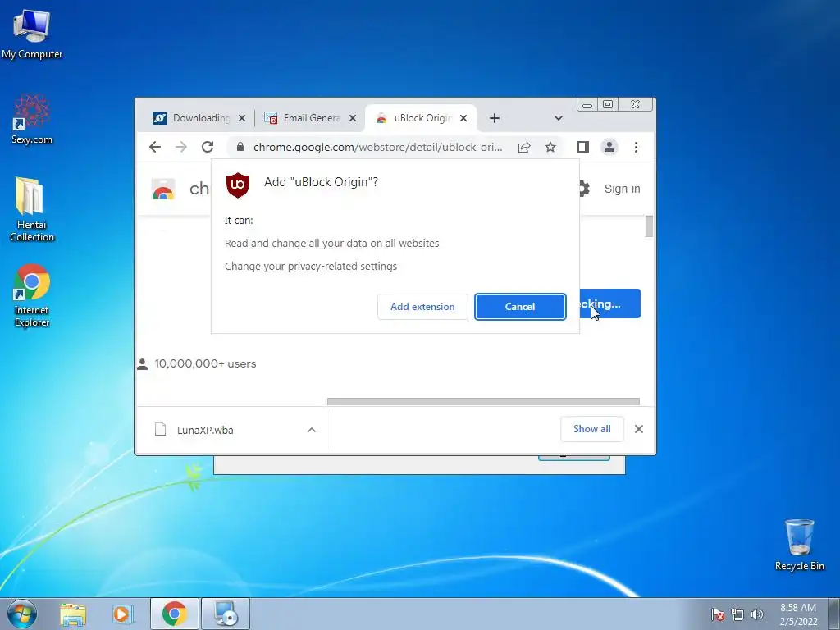The height and width of the screenshot is (630, 840).
Task: Open the tab search dropdown arrow
Action: click(x=558, y=118)
